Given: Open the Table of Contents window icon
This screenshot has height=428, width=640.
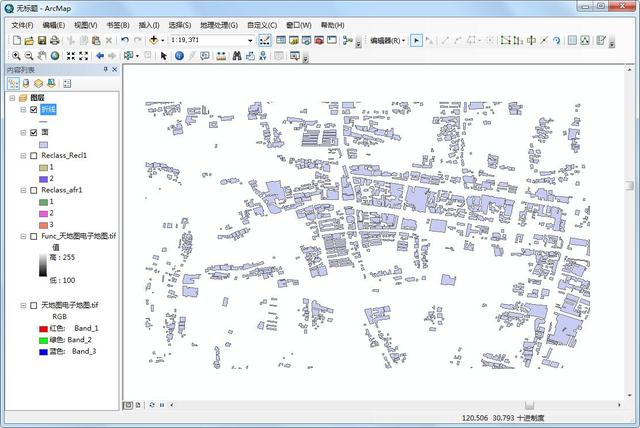Looking at the screenshot, I should (281, 40).
